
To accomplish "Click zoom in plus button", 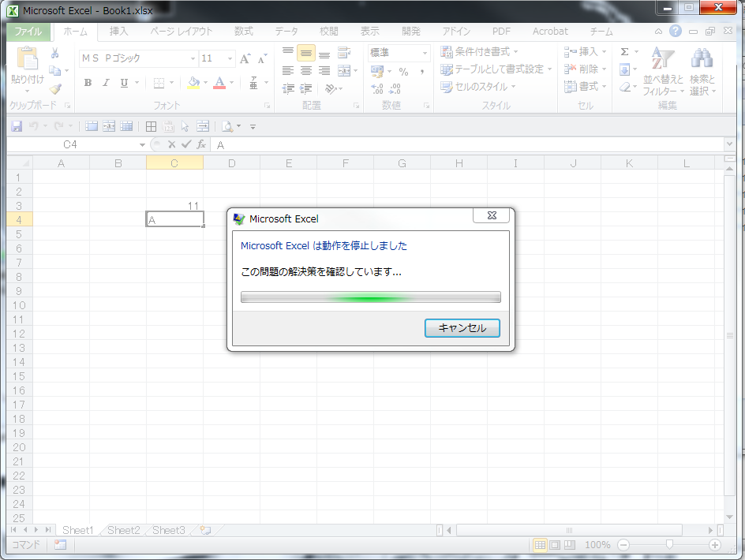I will (x=714, y=545).
